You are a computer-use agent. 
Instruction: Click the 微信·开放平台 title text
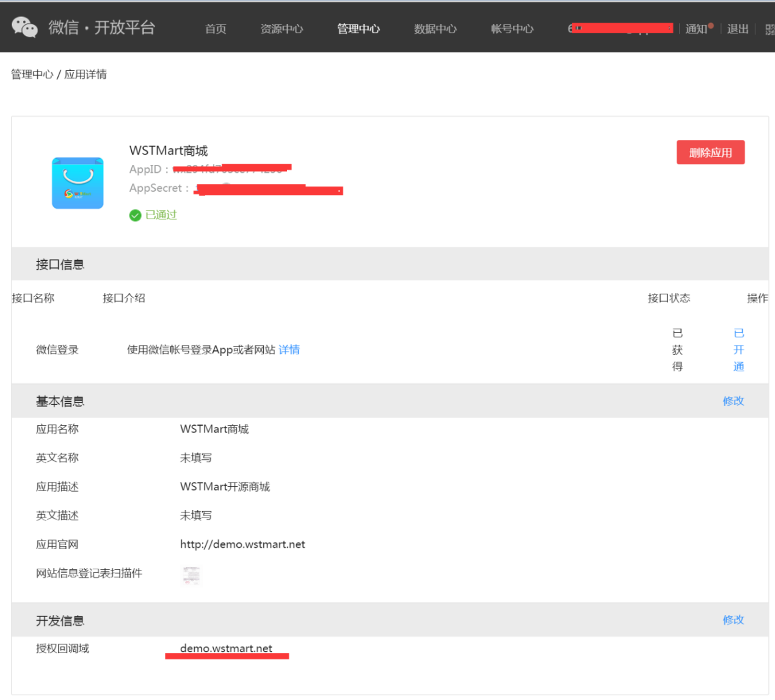click(102, 27)
